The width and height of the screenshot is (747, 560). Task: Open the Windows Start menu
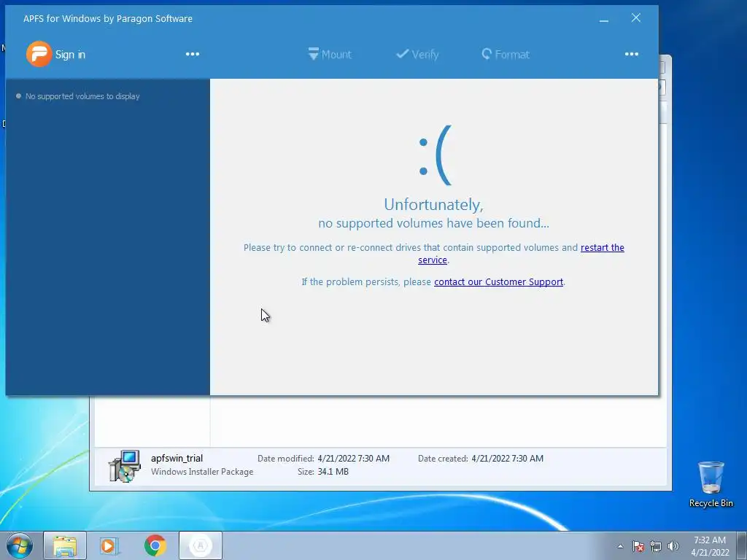click(x=20, y=545)
